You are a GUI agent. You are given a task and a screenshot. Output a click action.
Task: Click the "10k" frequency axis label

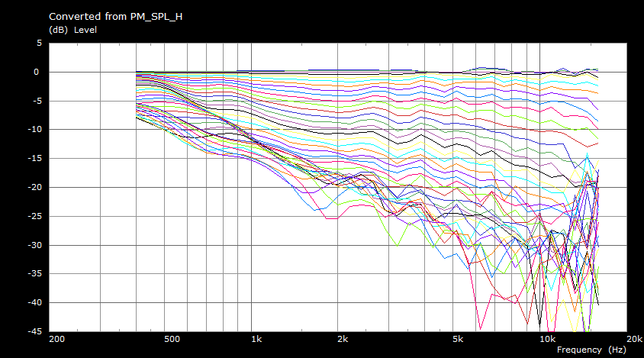(548, 339)
